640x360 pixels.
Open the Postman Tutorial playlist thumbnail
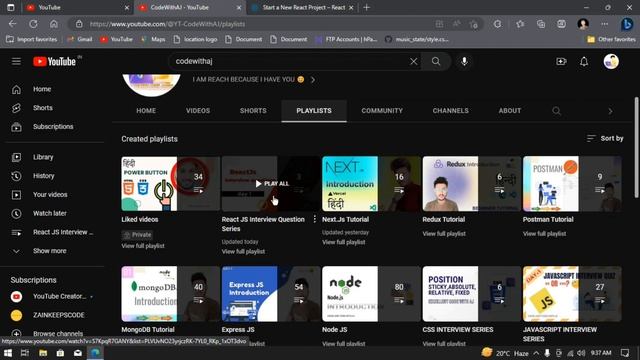[x=572, y=184]
